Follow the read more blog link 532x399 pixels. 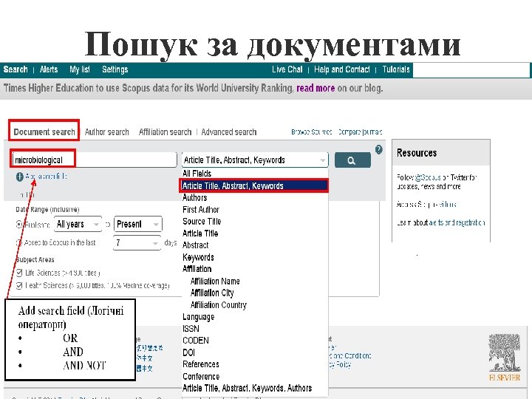pos(316,88)
